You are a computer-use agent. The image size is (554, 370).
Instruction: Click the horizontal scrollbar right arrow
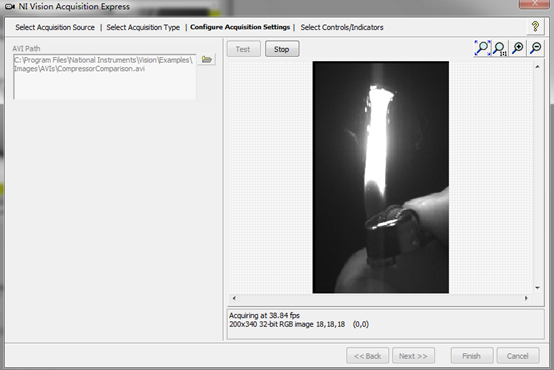coord(526,298)
